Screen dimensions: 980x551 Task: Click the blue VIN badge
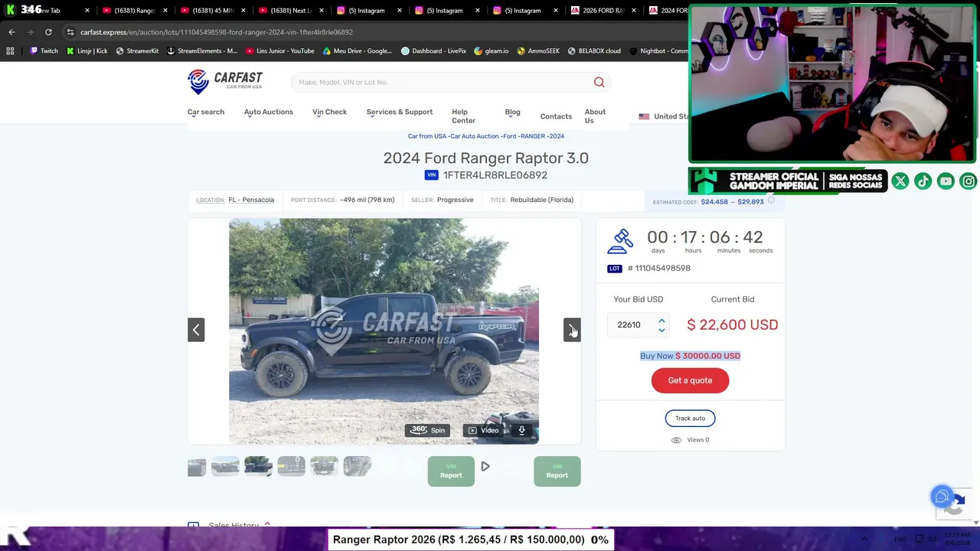point(432,175)
